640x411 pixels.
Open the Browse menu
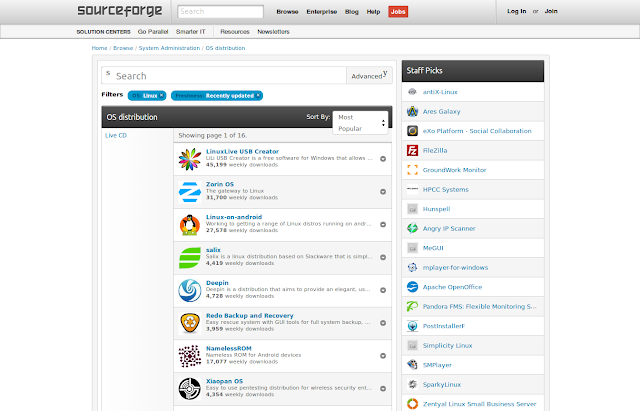[x=287, y=12]
